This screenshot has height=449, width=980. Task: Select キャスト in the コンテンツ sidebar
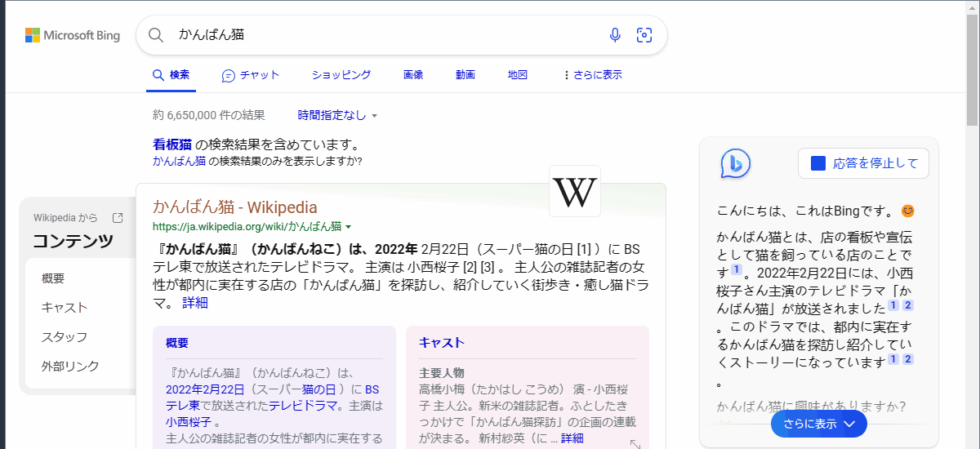point(65,308)
